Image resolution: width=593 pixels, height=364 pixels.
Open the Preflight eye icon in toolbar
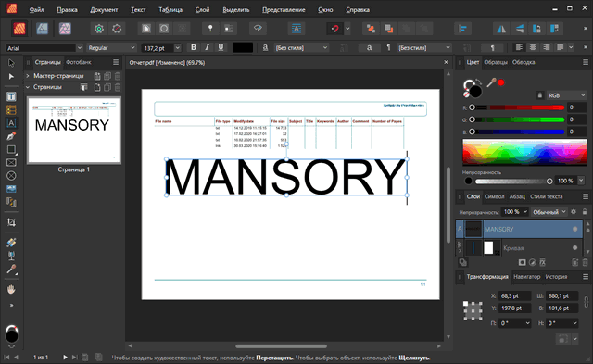click(x=258, y=29)
